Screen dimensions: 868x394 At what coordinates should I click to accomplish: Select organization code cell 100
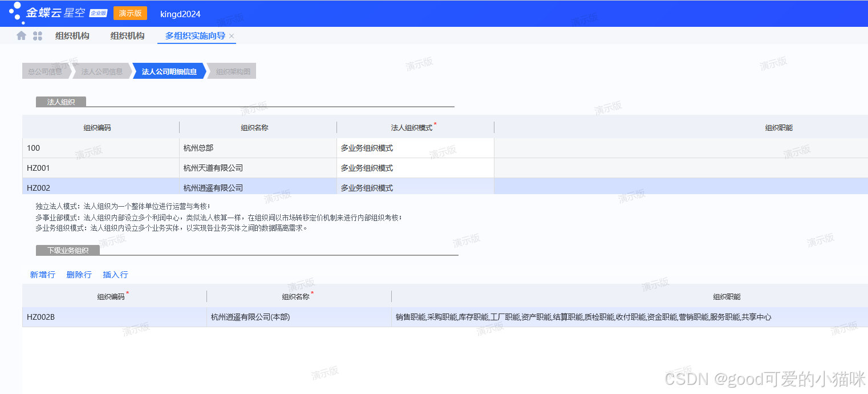click(101, 148)
